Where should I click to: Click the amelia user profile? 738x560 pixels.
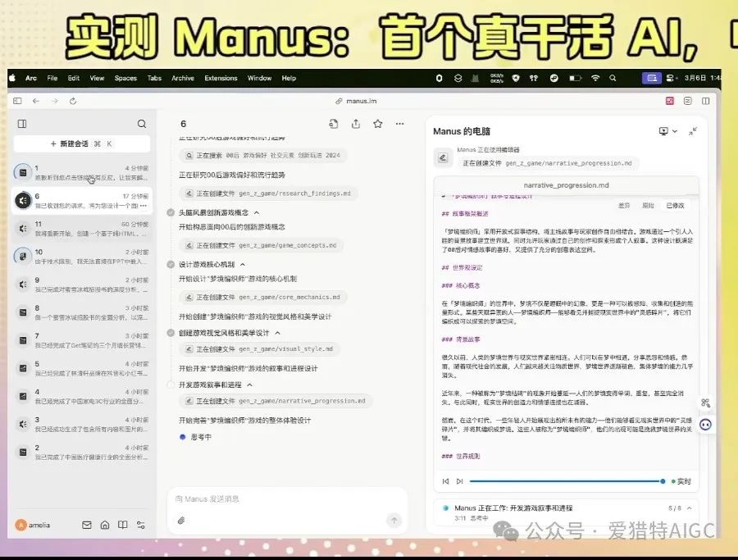33,526
